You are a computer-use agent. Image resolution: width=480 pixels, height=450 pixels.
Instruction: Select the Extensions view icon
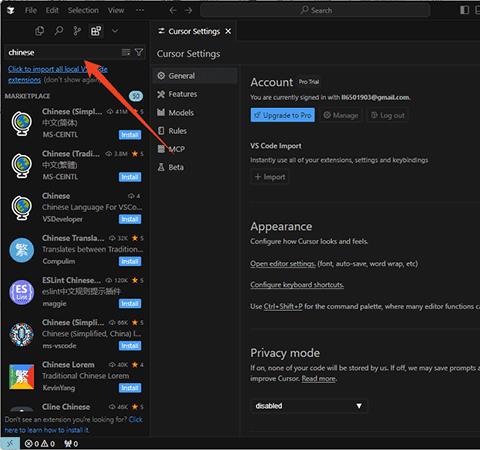[x=96, y=31]
